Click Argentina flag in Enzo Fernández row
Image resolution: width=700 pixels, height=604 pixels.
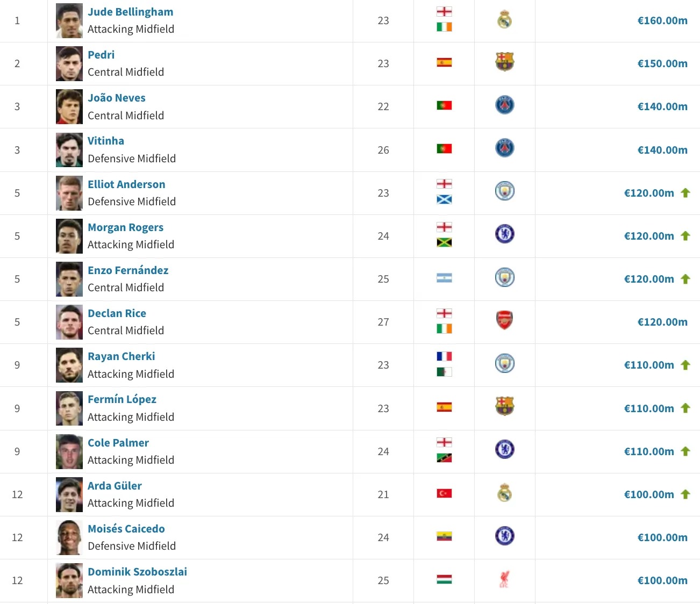click(444, 278)
